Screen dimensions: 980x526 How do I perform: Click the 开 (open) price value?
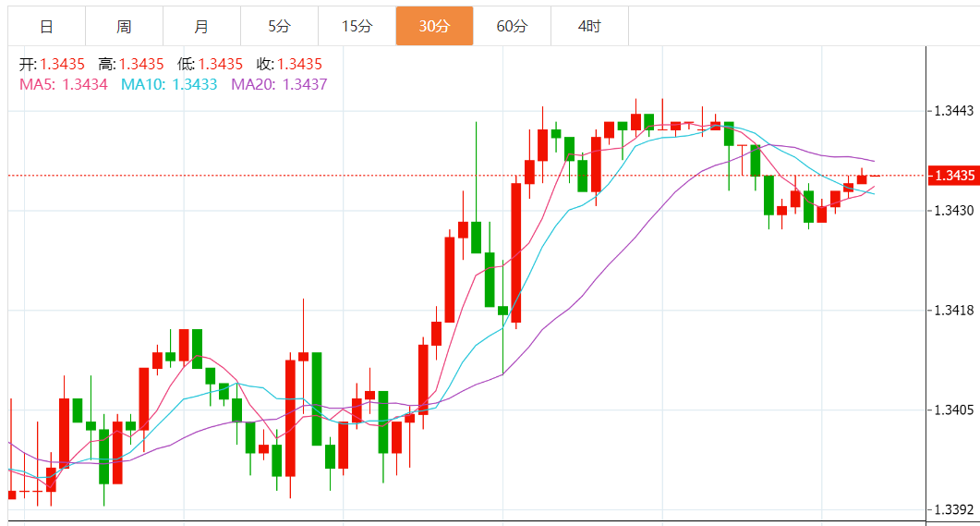coord(63,64)
